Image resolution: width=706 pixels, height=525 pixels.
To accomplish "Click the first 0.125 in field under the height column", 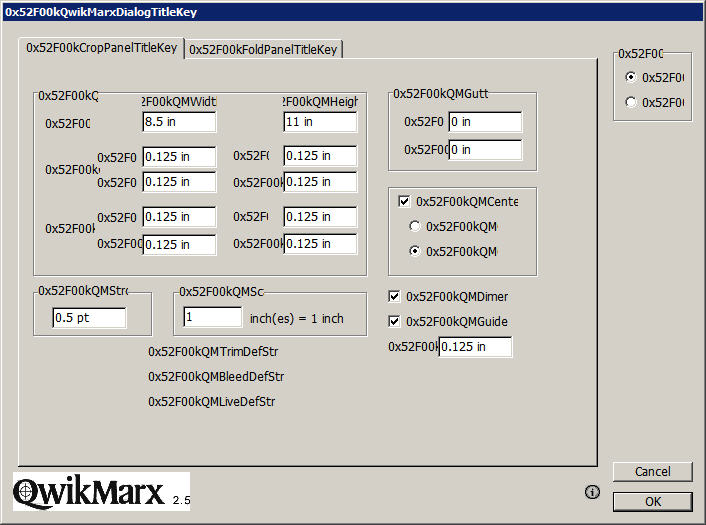I will click(x=321, y=156).
